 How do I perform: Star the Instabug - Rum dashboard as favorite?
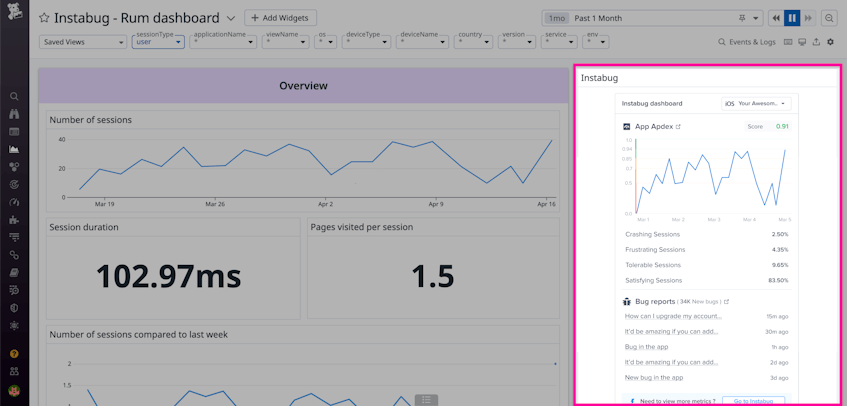click(x=44, y=18)
